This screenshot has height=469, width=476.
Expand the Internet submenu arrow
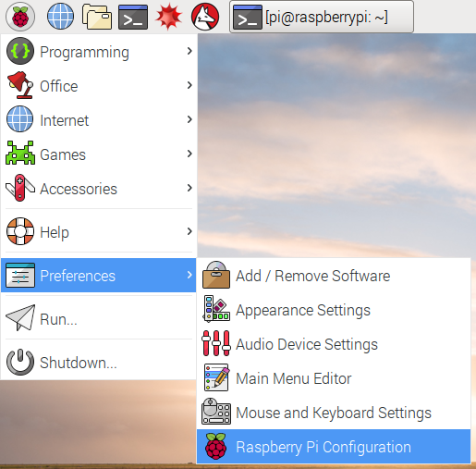189,119
